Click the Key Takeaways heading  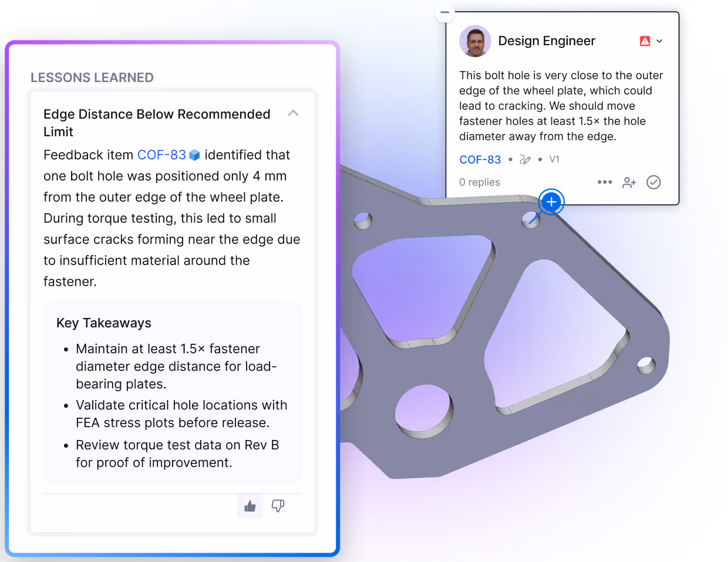[104, 323]
